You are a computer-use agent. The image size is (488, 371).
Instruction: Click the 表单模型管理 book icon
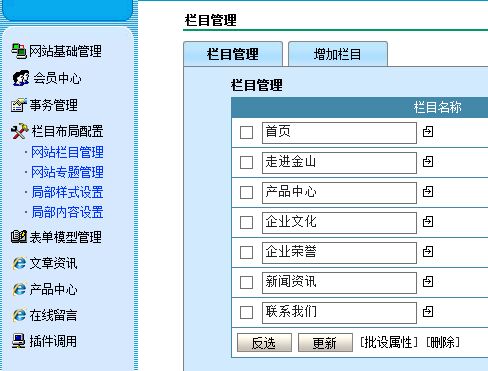(19, 237)
